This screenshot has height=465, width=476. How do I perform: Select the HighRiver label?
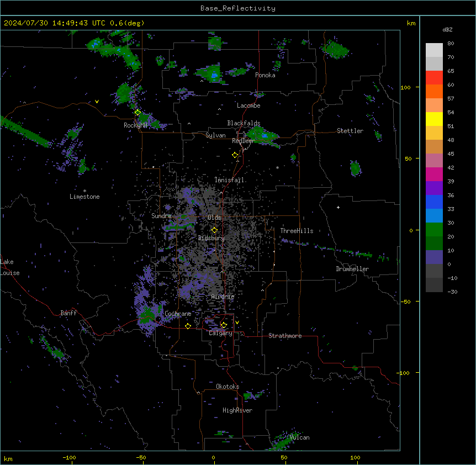point(237,410)
